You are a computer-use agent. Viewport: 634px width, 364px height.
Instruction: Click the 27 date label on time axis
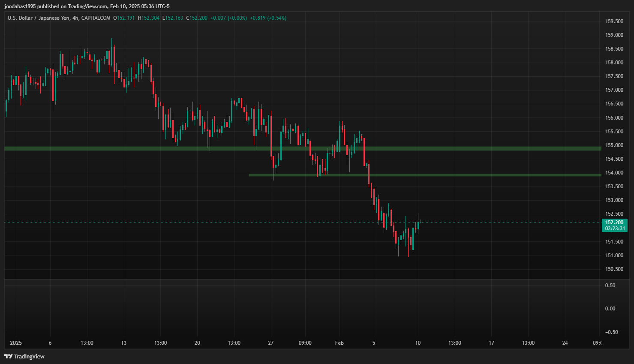tap(270, 343)
